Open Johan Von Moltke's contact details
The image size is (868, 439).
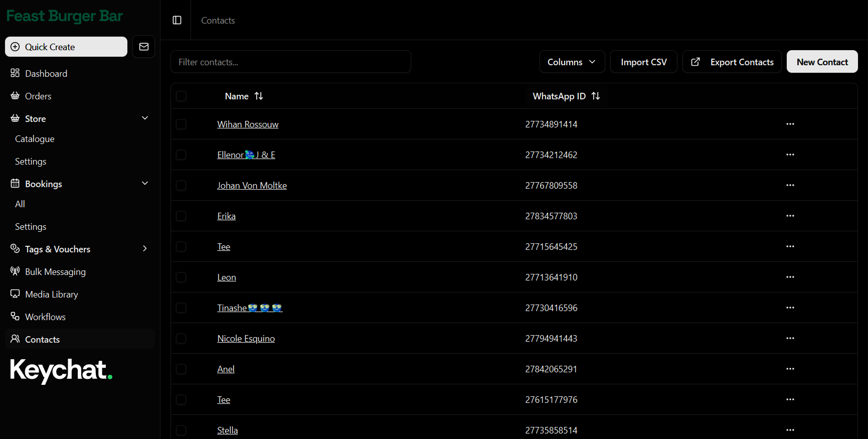pyautogui.click(x=252, y=185)
